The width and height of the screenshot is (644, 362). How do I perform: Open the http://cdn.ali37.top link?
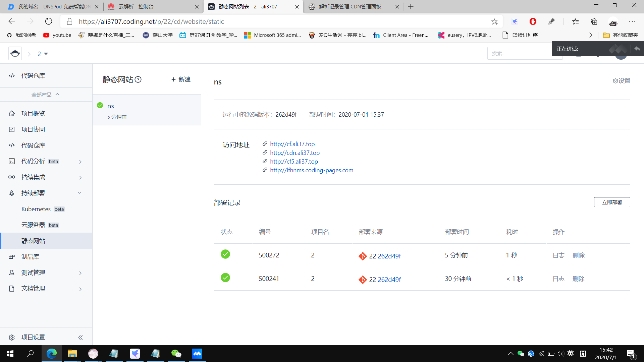(x=294, y=153)
